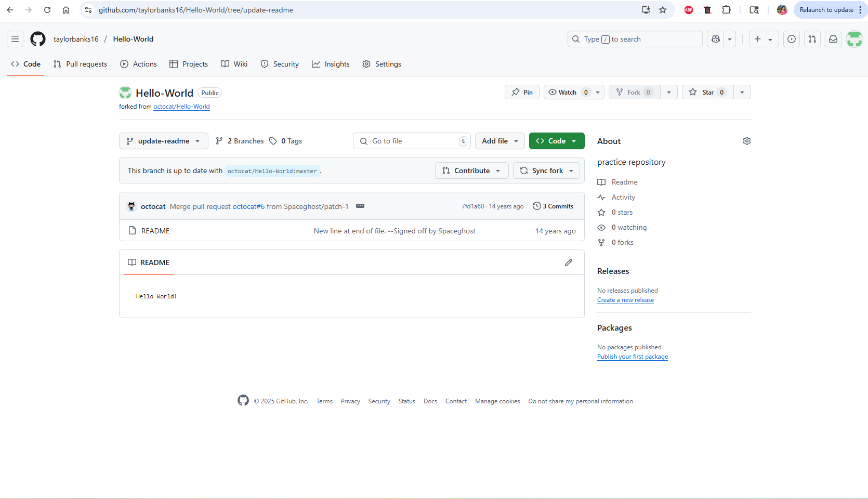Click the octocat commit author avatar
The width and height of the screenshot is (868, 499).
point(131,206)
